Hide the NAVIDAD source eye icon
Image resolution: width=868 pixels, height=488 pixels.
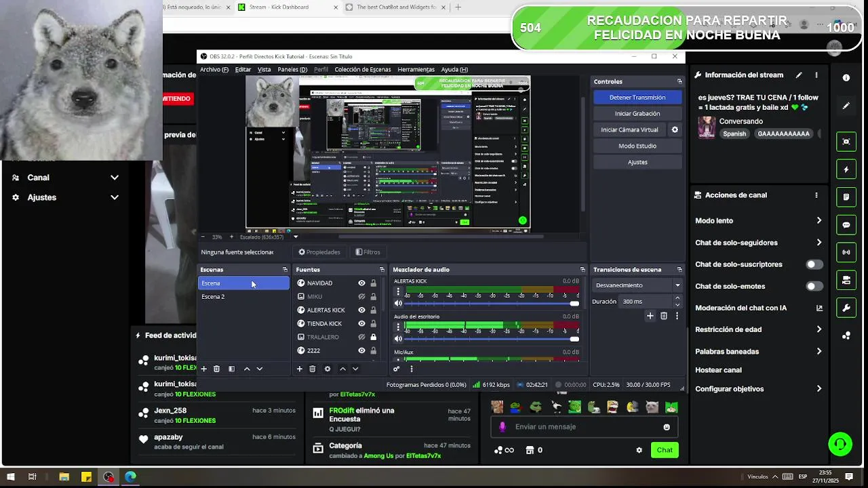(x=361, y=283)
